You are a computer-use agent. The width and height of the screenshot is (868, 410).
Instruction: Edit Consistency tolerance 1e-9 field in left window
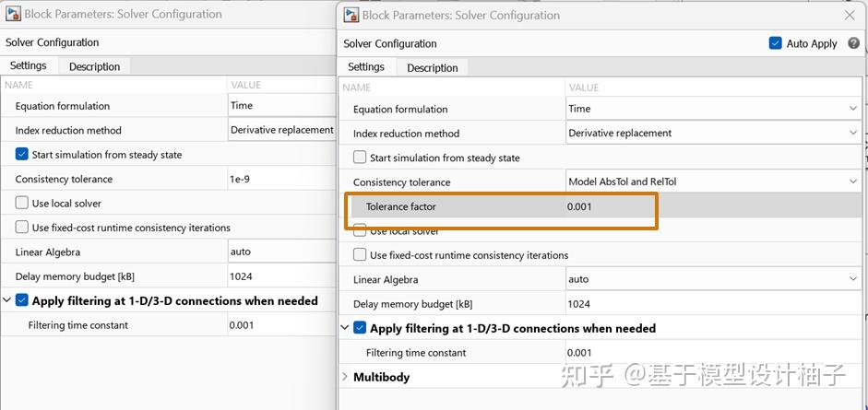point(281,179)
